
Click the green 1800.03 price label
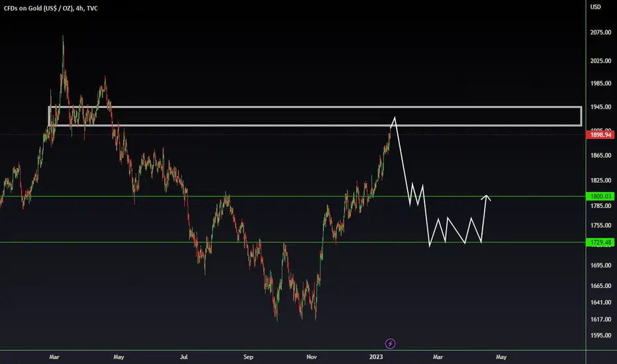[x=600, y=197]
